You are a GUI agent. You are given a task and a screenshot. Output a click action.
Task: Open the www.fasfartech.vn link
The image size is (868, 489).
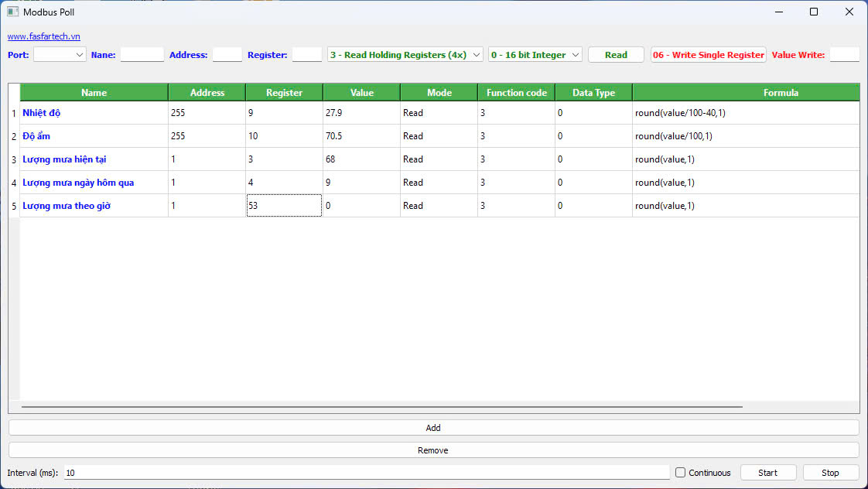coord(44,36)
